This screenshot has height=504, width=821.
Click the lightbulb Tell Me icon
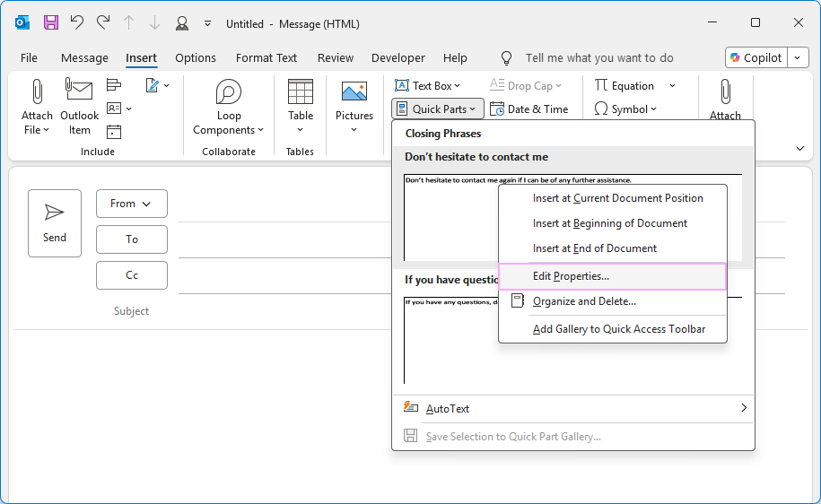(506, 58)
